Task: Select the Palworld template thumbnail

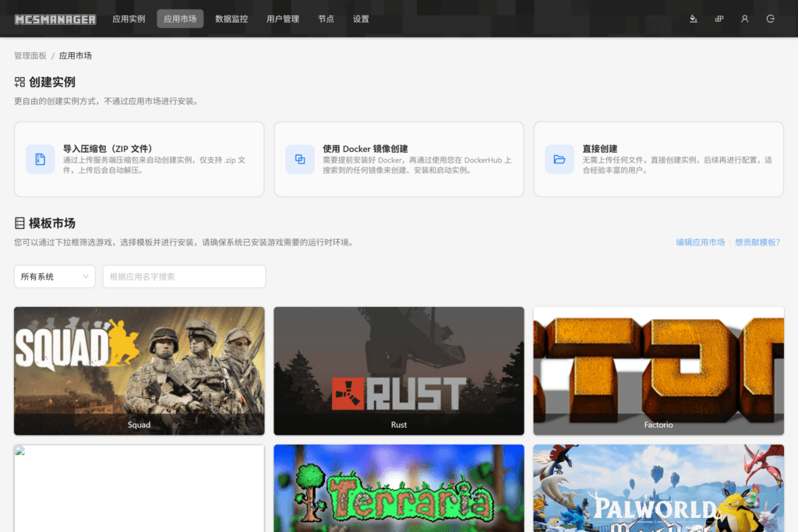Action: click(x=659, y=488)
